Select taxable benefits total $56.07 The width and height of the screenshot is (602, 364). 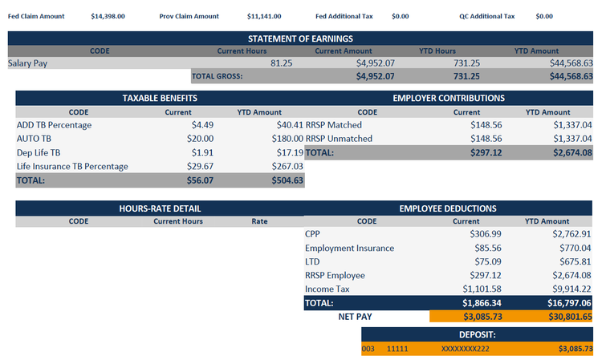coord(200,180)
